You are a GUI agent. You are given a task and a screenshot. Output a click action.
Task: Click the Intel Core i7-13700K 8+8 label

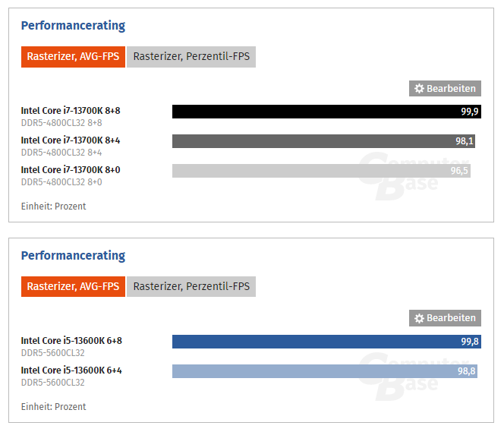(x=71, y=111)
